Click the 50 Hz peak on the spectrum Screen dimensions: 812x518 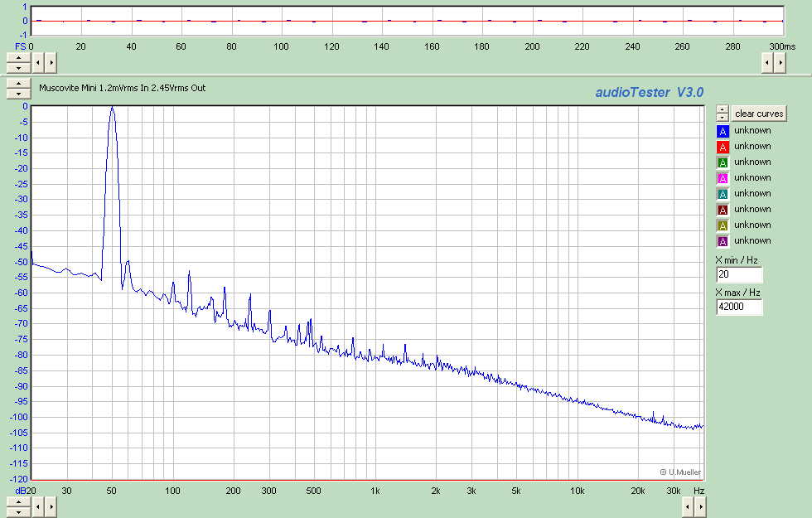click(112, 109)
